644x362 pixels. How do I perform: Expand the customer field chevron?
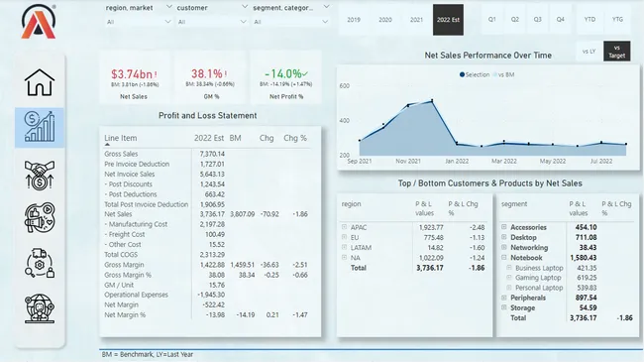click(245, 7)
